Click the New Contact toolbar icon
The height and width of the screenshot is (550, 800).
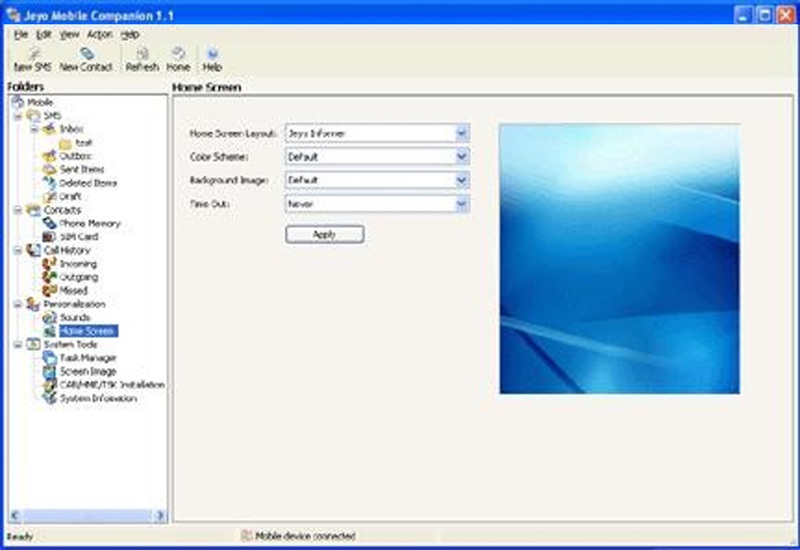coord(87,54)
